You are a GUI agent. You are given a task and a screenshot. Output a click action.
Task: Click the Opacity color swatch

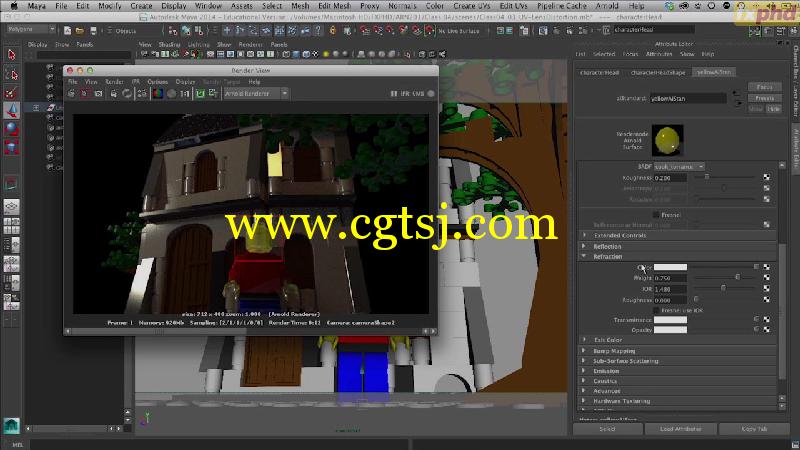click(x=670, y=330)
